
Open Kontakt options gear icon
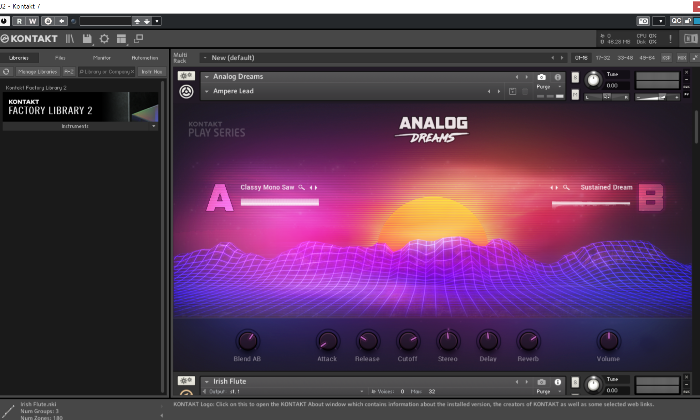tap(104, 39)
